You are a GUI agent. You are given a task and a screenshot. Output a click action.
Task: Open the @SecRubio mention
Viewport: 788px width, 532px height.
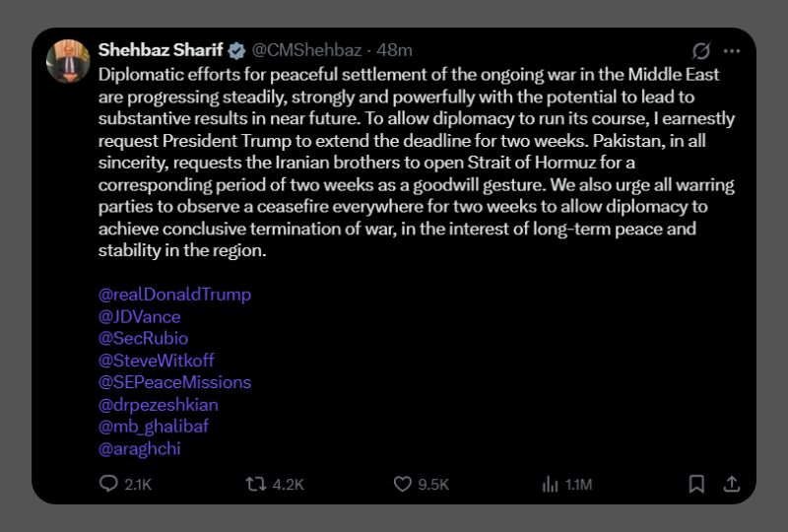[143, 338]
